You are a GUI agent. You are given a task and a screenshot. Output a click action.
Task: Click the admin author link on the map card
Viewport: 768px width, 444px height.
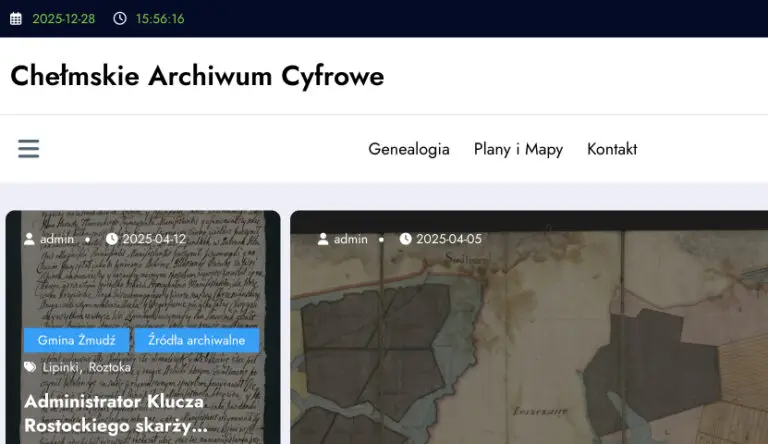coord(351,239)
